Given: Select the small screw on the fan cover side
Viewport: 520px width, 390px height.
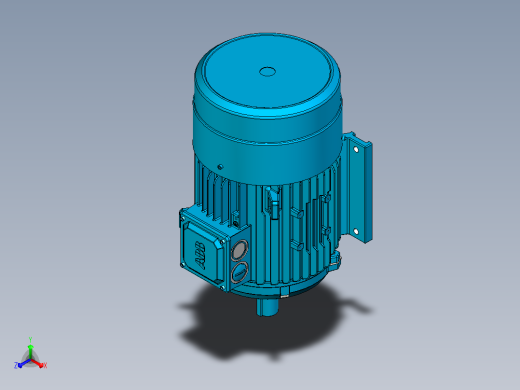Looking at the screenshot, I should pos(220,166).
